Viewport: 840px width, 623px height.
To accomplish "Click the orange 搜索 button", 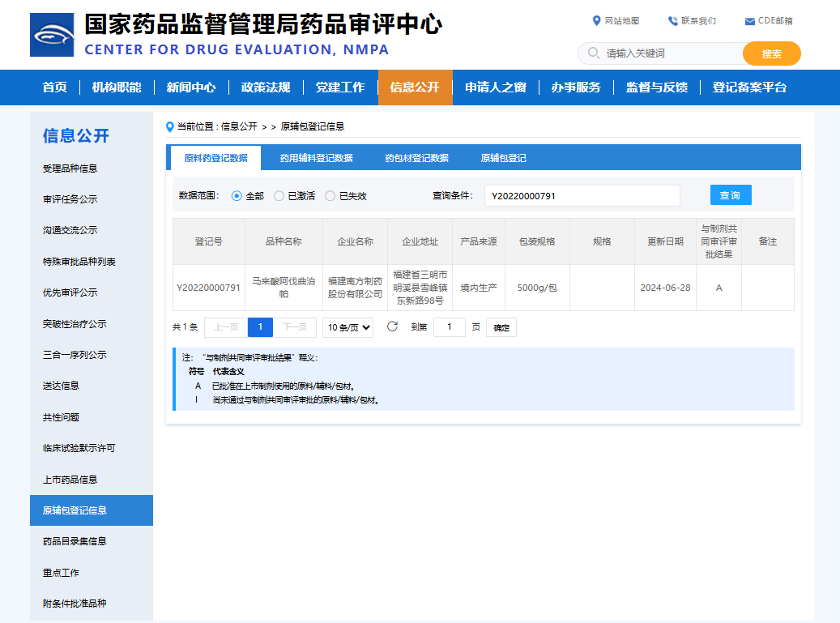I will (770, 53).
